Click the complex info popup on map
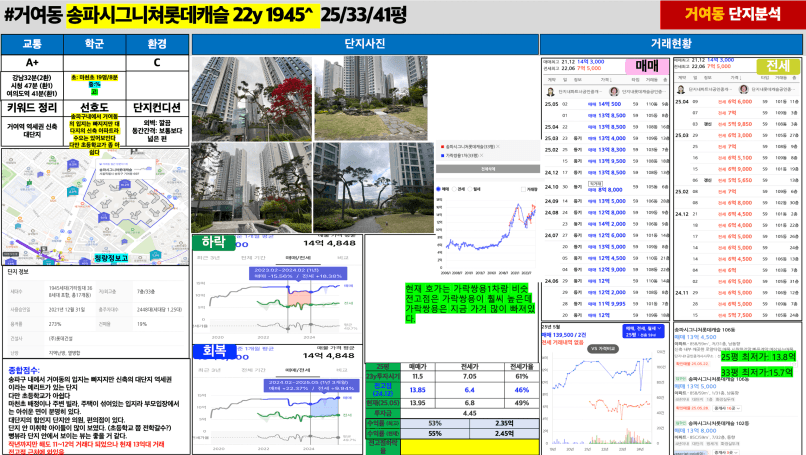 pyautogui.click(x=125, y=169)
